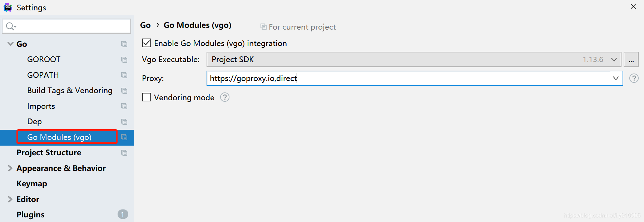Screen dimensions: 644x222
Task: Open Build Tags & Vendoring settings page
Action: pos(70,91)
